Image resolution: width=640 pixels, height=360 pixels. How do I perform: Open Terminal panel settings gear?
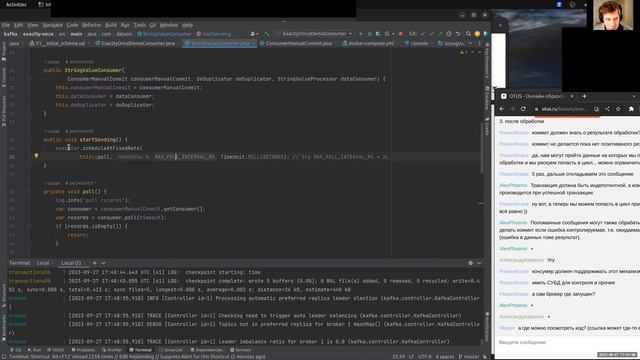tap(471, 263)
